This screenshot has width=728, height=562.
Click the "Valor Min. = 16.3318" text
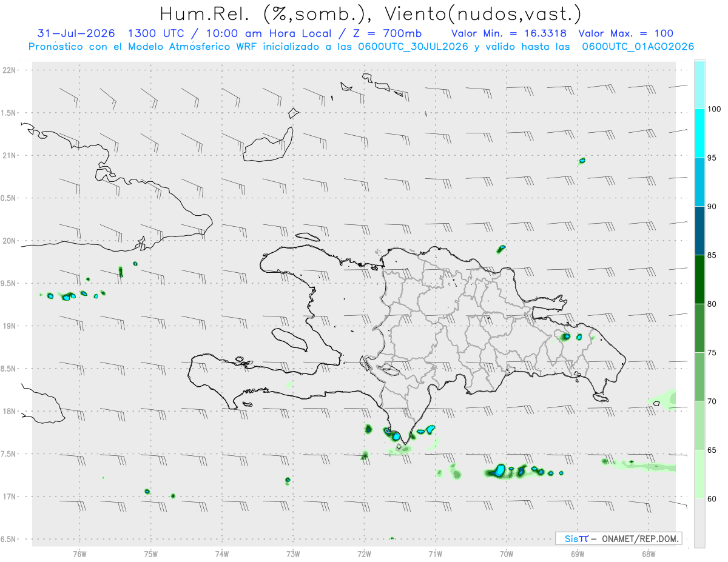coord(508,33)
